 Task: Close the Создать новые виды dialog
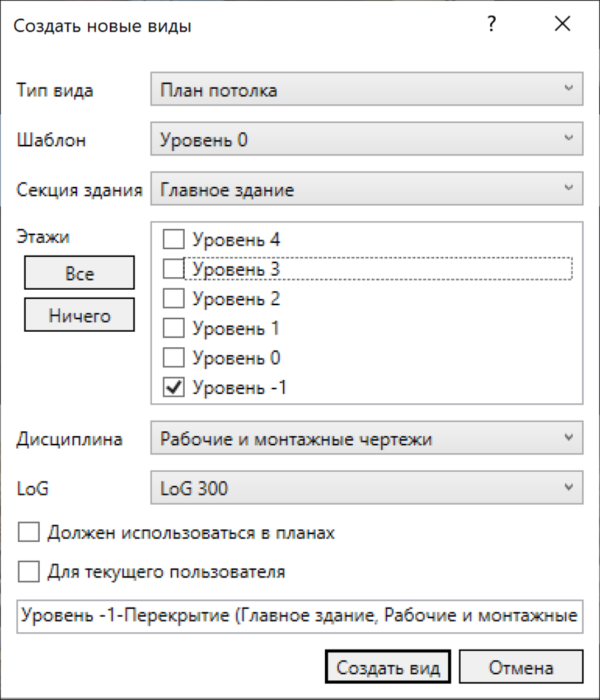click(x=562, y=25)
